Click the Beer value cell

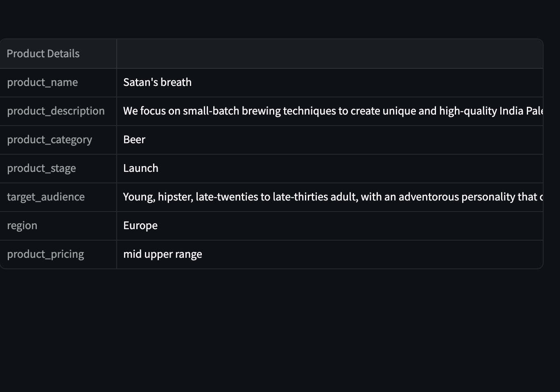330,140
